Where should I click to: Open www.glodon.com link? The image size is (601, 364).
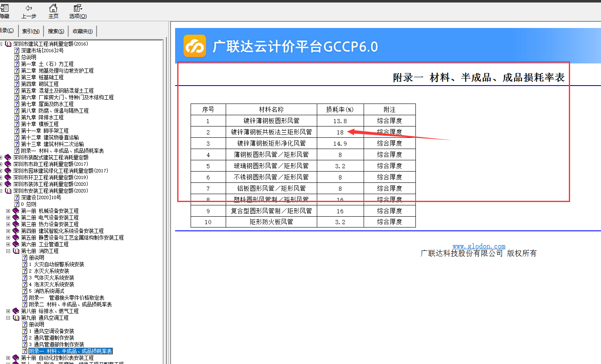(479, 246)
